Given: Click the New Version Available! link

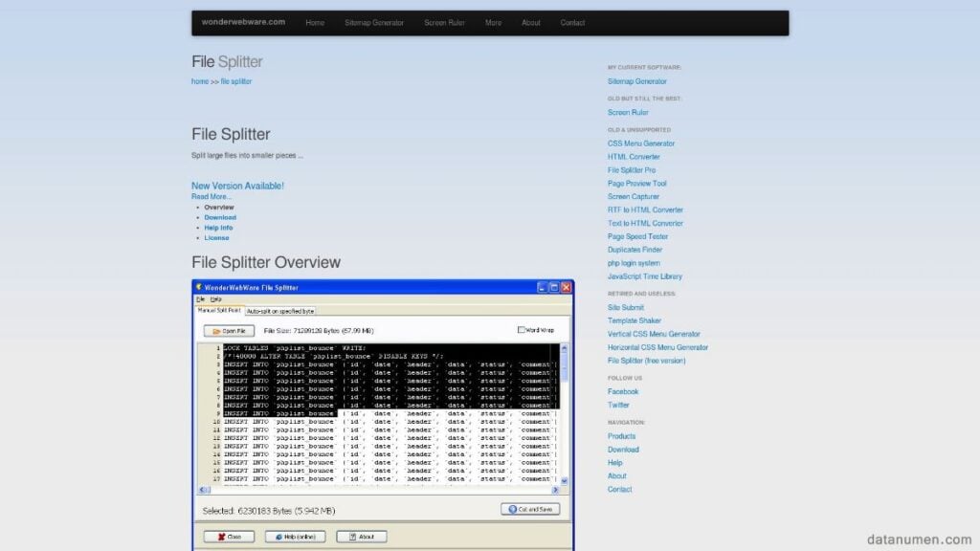Looking at the screenshot, I should click(236, 186).
